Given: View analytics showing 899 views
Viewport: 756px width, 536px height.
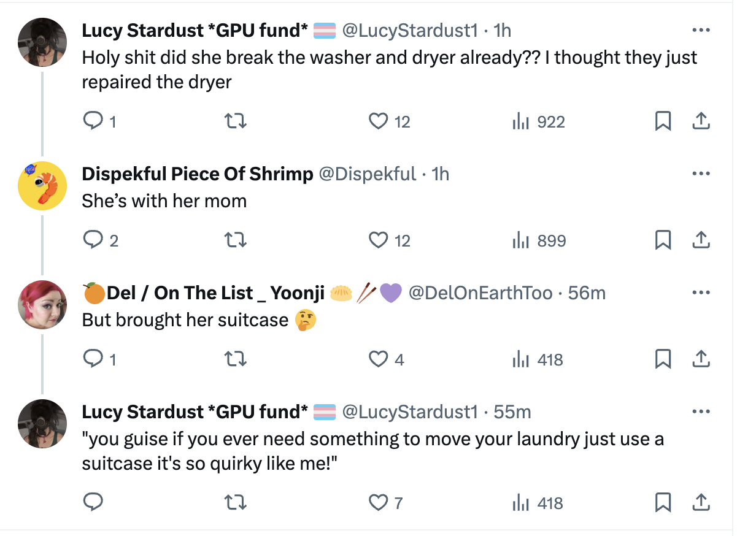Looking at the screenshot, I should pyautogui.click(x=539, y=240).
